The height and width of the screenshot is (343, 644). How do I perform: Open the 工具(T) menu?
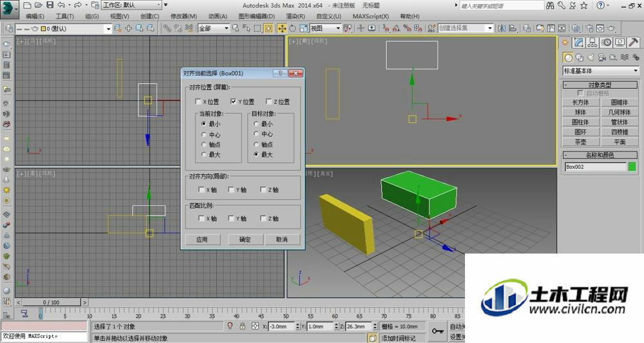[64, 17]
